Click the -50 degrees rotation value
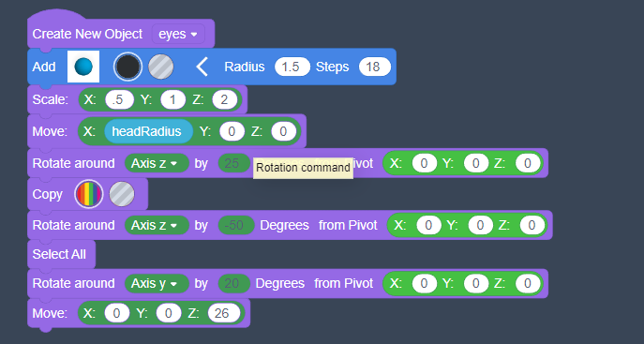Screen dimensions: 644x344 236,225
